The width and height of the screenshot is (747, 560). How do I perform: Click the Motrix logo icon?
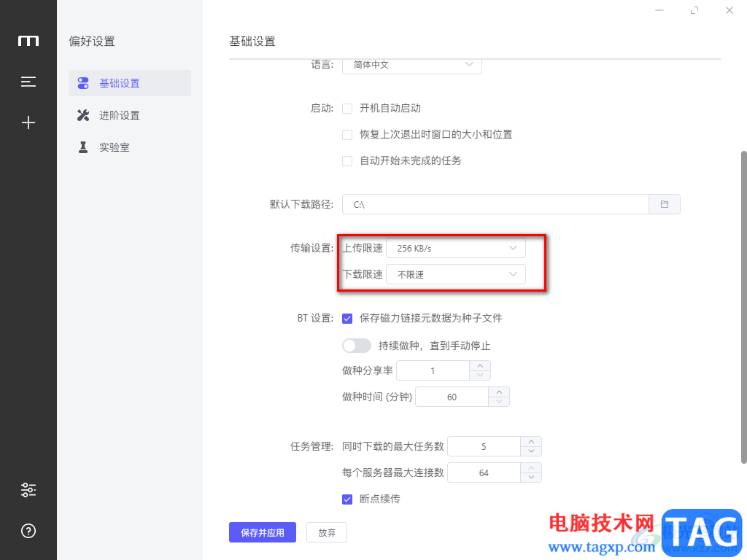point(28,41)
